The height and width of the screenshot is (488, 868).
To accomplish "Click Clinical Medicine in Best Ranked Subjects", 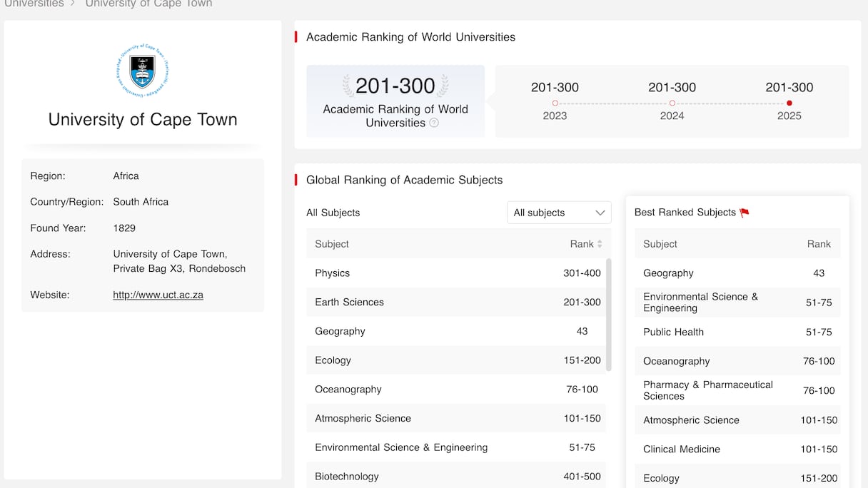I will pos(681,449).
